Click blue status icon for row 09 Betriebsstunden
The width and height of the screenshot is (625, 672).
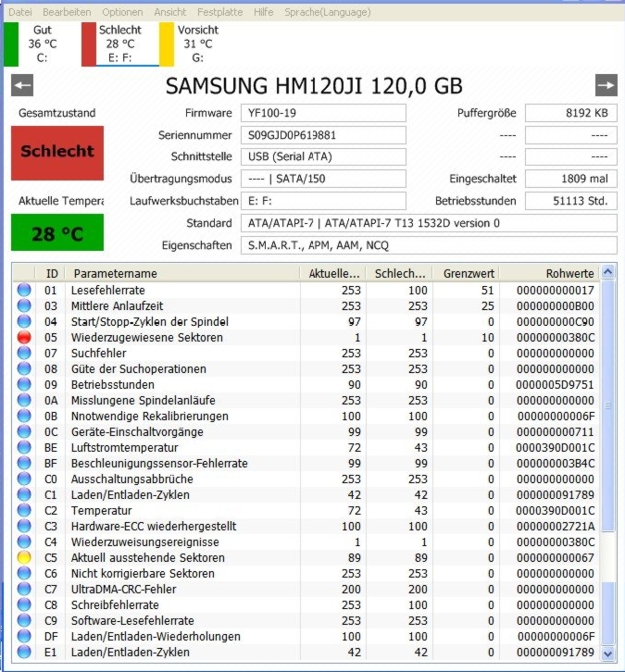[x=24, y=384]
